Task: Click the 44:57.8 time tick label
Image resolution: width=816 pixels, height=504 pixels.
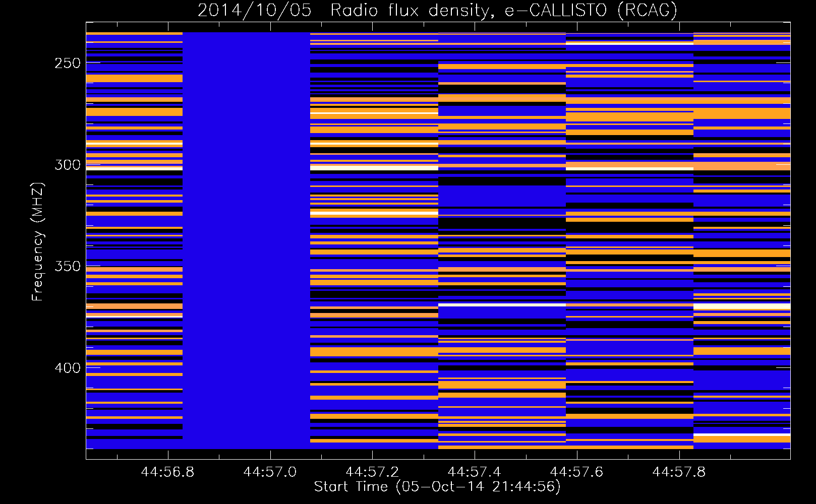Action: click(679, 472)
